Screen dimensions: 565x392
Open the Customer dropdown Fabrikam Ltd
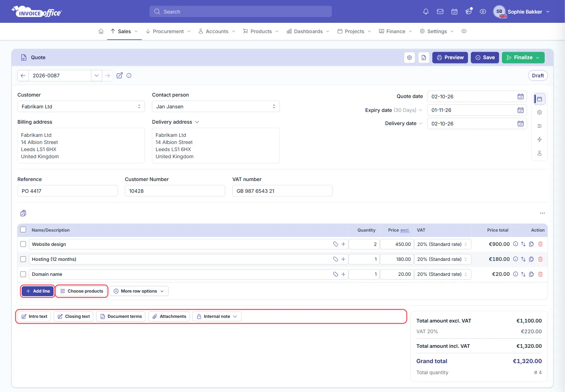tap(81, 107)
